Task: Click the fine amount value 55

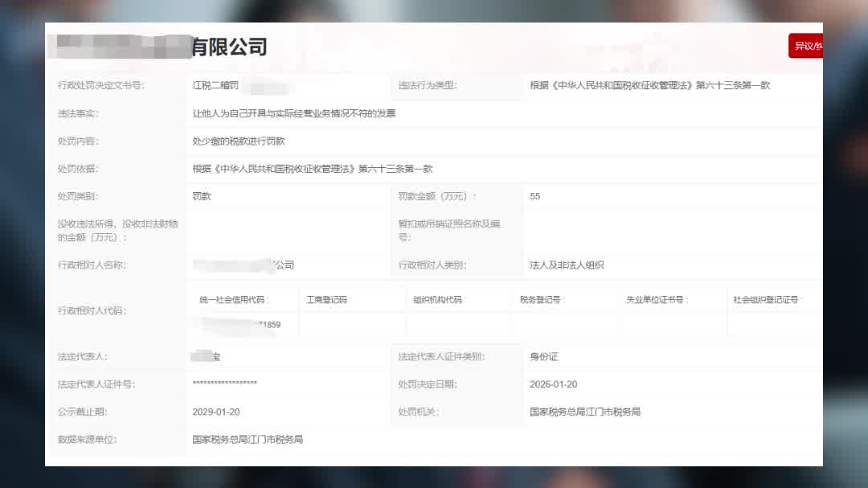Action: pyautogui.click(x=535, y=196)
